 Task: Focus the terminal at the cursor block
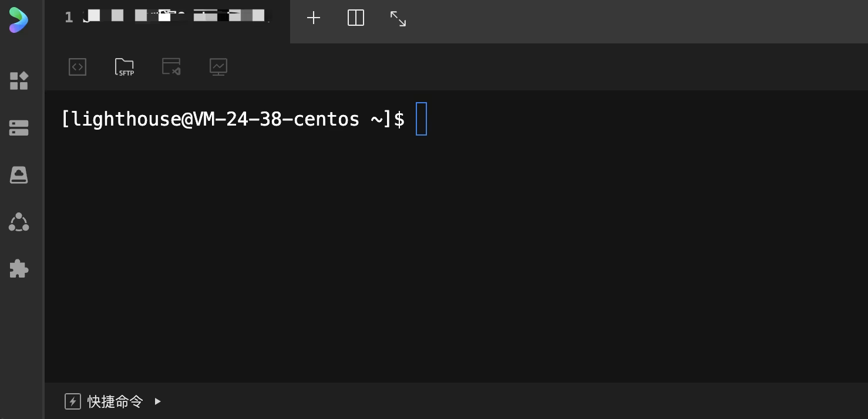421,119
